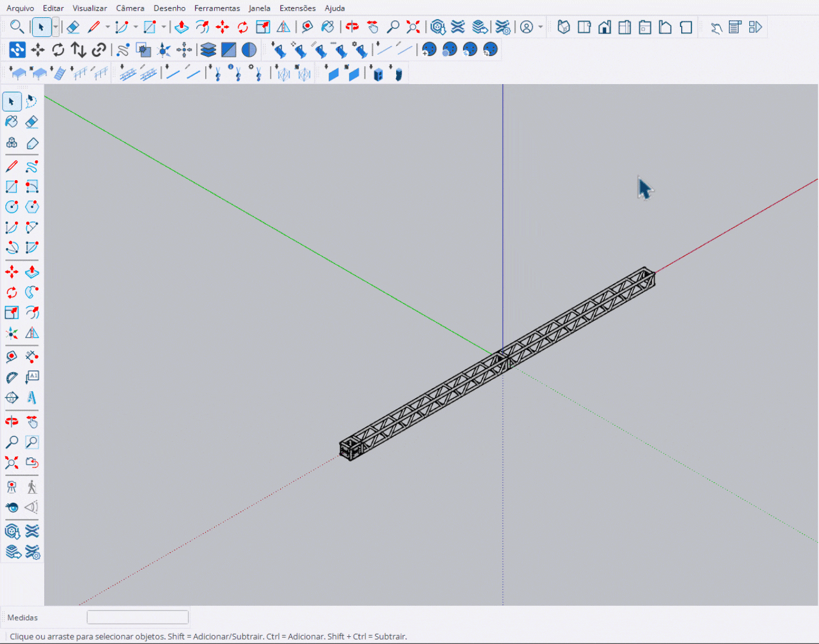
Task: Open the Câmera menu
Action: pyautogui.click(x=130, y=8)
